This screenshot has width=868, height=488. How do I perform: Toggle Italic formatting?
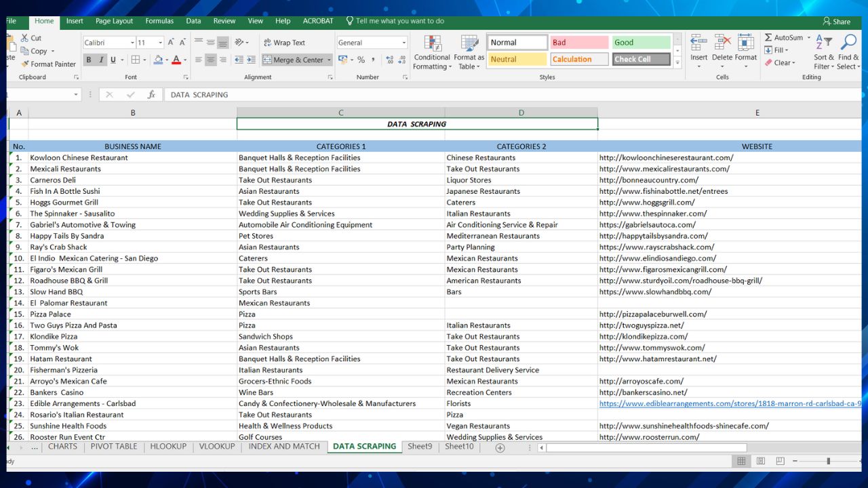[101, 60]
